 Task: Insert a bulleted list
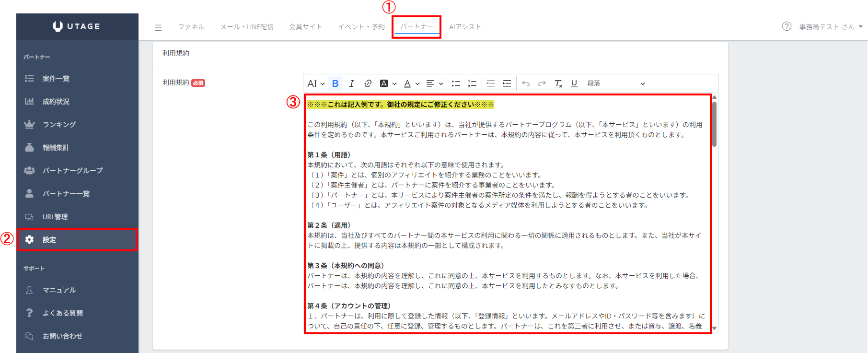456,83
